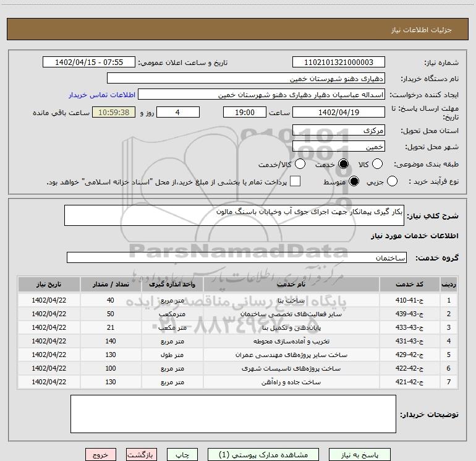This screenshot has height=461, width=476.
Task: Click the پاسخ به نیاز button
Action: point(360,455)
